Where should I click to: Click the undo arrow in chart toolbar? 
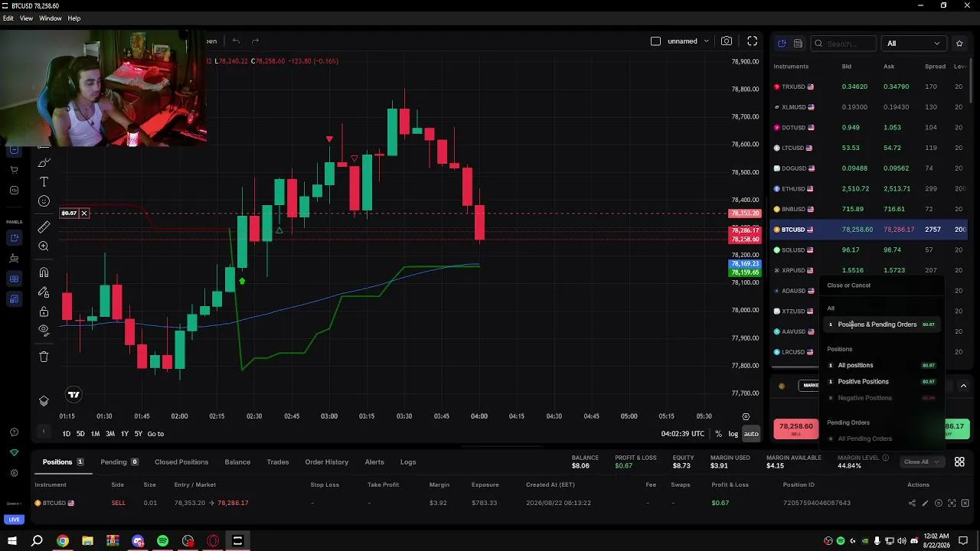coord(236,41)
